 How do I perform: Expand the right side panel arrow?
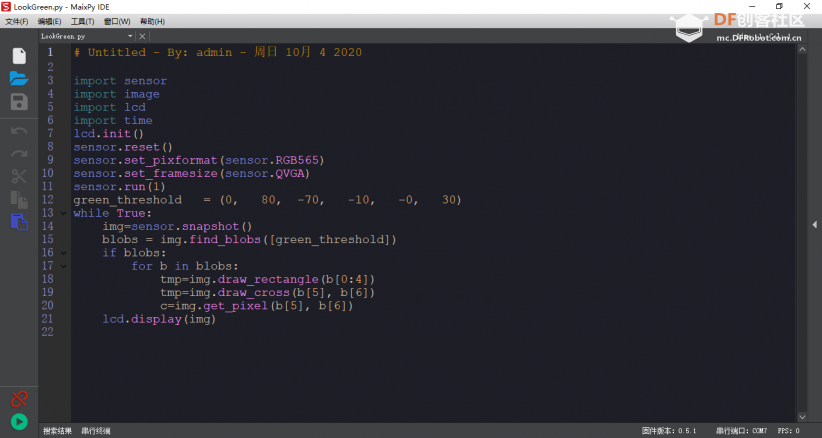(815, 225)
